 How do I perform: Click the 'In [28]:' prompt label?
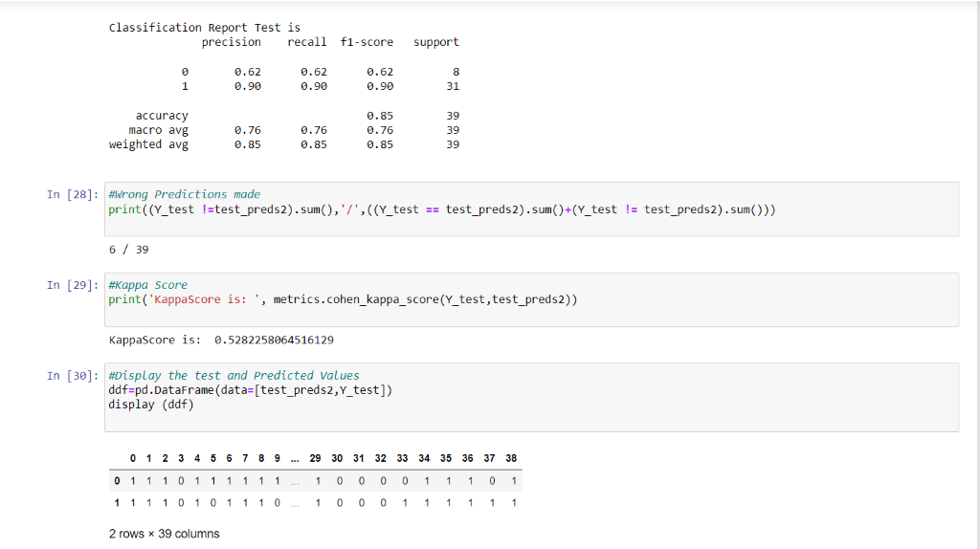(x=73, y=194)
